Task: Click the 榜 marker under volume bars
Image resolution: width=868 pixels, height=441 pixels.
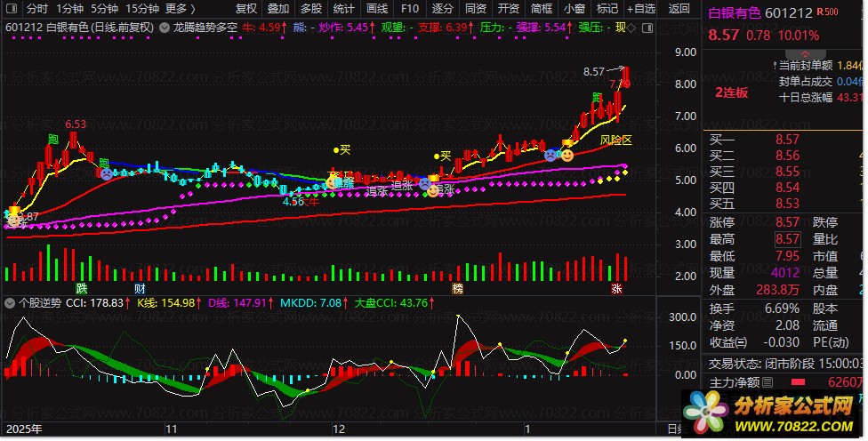Action: pyautogui.click(x=457, y=288)
